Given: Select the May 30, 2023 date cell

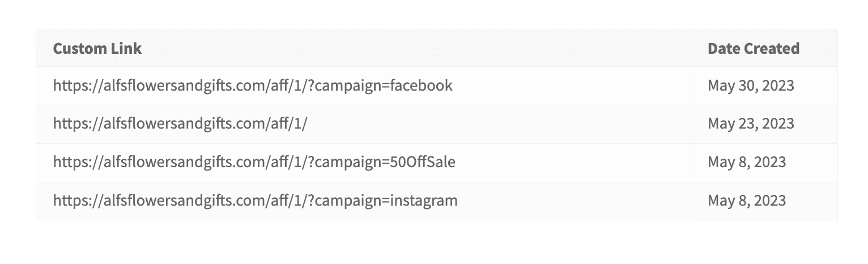Looking at the screenshot, I should click(751, 86).
